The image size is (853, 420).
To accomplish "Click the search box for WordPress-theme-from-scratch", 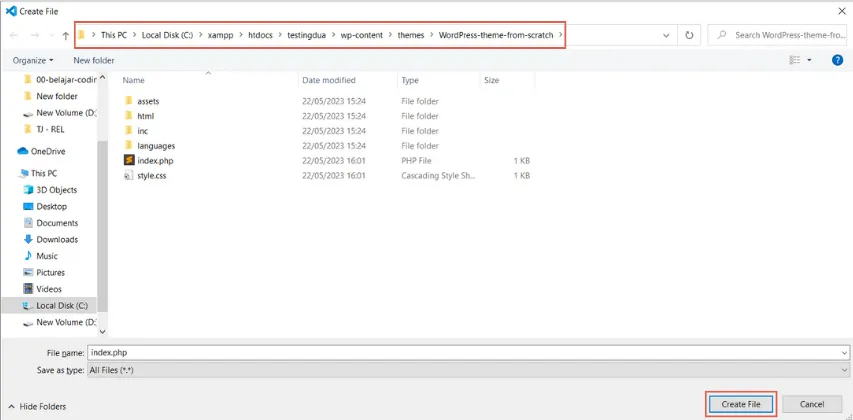I will (x=778, y=35).
